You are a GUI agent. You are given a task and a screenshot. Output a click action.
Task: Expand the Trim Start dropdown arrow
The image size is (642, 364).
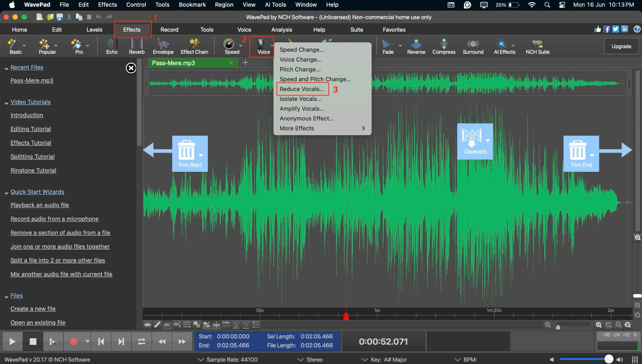click(x=201, y=155)
